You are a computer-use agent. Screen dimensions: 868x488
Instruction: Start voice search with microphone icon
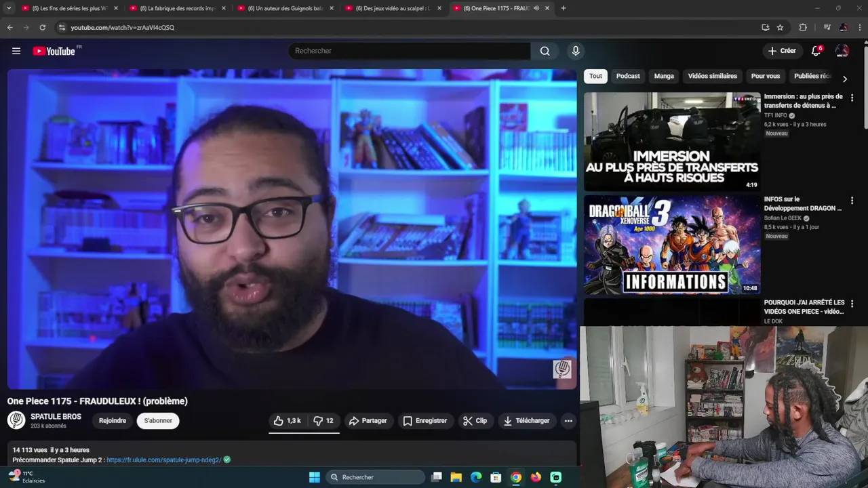(x=576, y=51)
